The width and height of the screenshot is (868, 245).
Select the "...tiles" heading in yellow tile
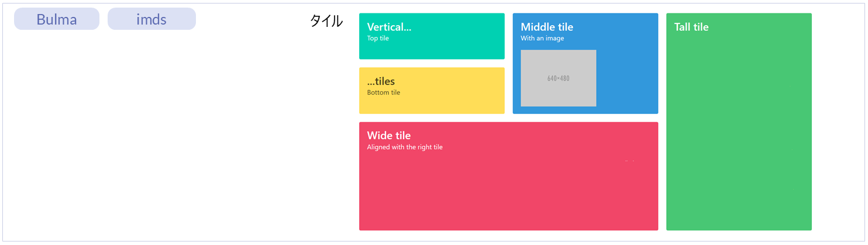381,81
